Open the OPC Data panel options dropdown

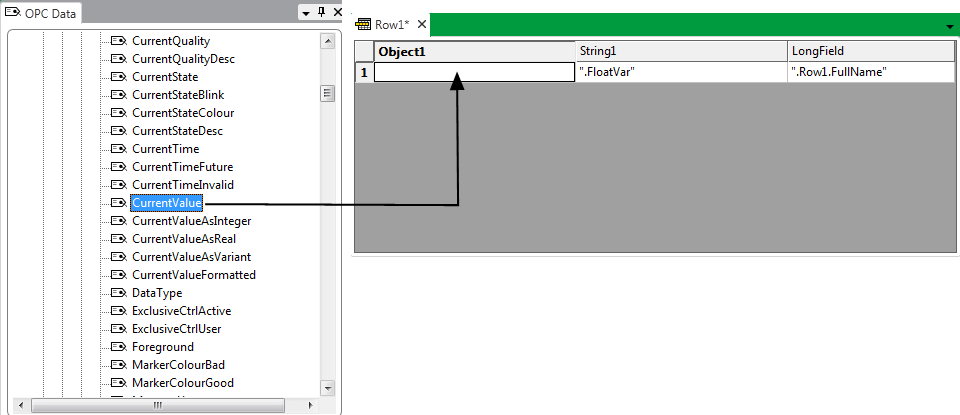(305, 12)
